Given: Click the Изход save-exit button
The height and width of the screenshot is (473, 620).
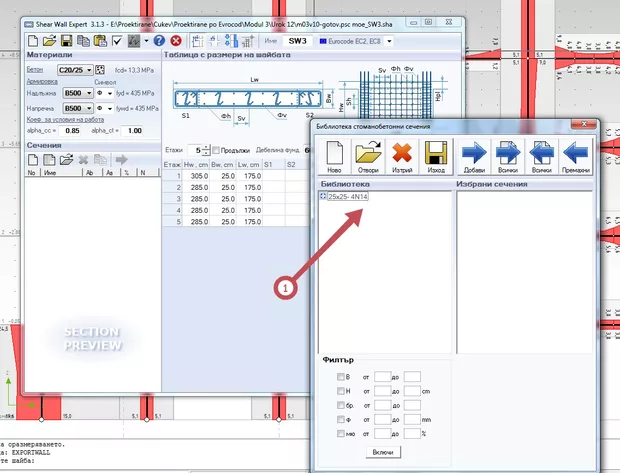Looking at the screenshot, I should point(436,157).
